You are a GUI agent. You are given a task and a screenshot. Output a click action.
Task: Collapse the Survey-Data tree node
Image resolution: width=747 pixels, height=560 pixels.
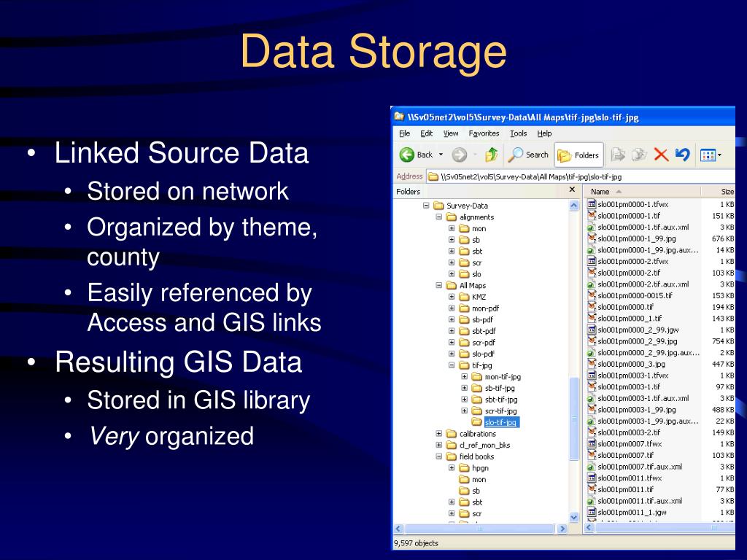tap(426, 206)
